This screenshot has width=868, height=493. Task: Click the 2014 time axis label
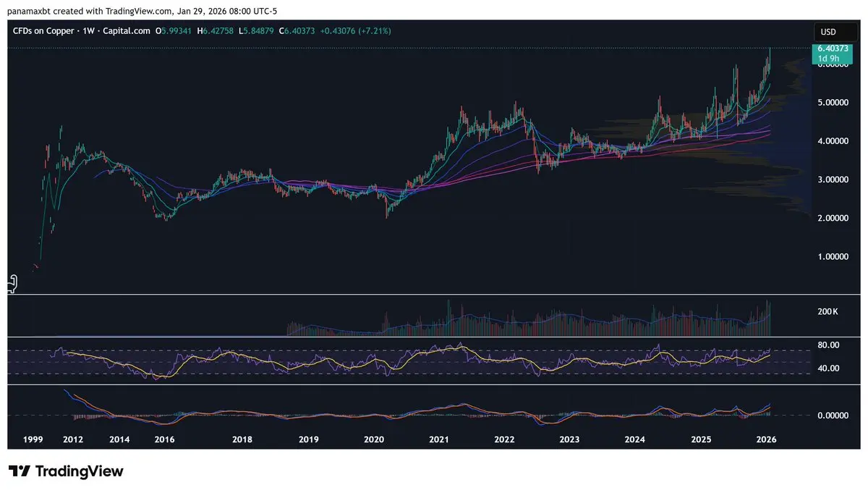point(119,439)
